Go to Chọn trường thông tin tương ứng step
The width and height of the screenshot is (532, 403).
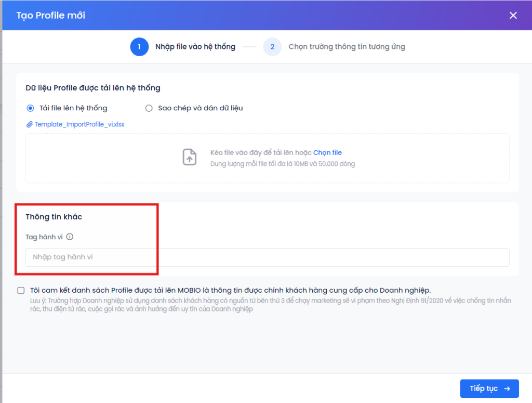(x=347, y=47)
